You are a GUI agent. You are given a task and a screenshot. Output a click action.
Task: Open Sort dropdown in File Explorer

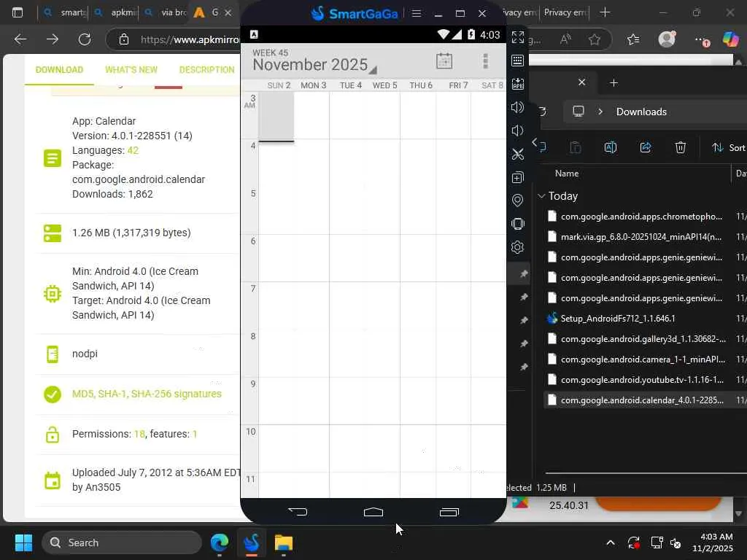point(728,147)
